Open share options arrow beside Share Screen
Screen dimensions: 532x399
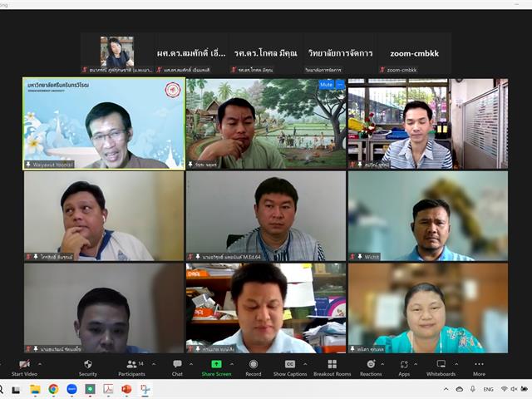pyautogui.click(x=232, y=364)
